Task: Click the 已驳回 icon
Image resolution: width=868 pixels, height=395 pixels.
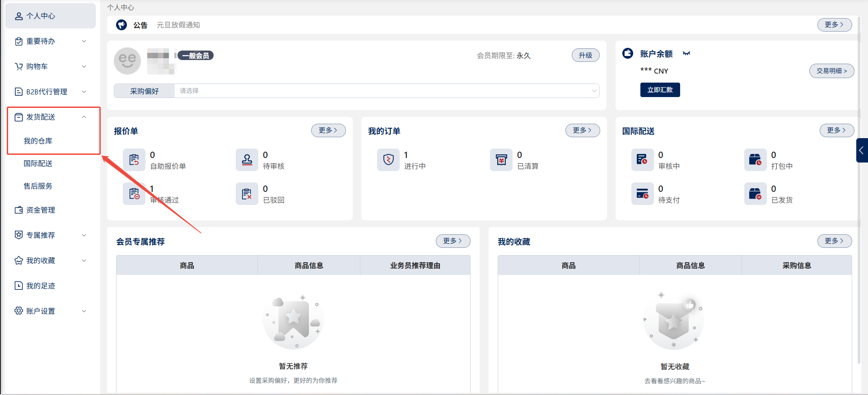Action: tap(247, 194)
